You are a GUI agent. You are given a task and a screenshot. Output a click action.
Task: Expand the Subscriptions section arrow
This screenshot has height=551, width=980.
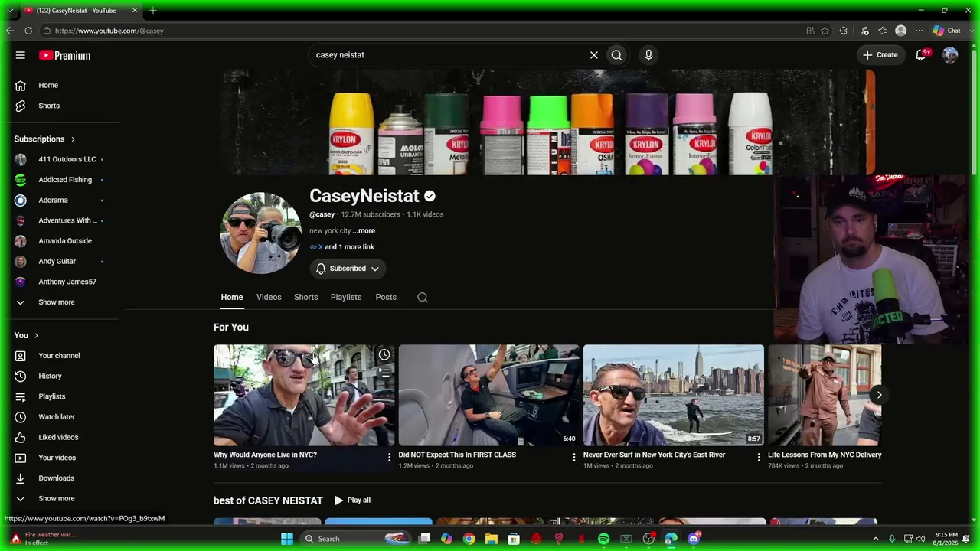click(73, 139)
